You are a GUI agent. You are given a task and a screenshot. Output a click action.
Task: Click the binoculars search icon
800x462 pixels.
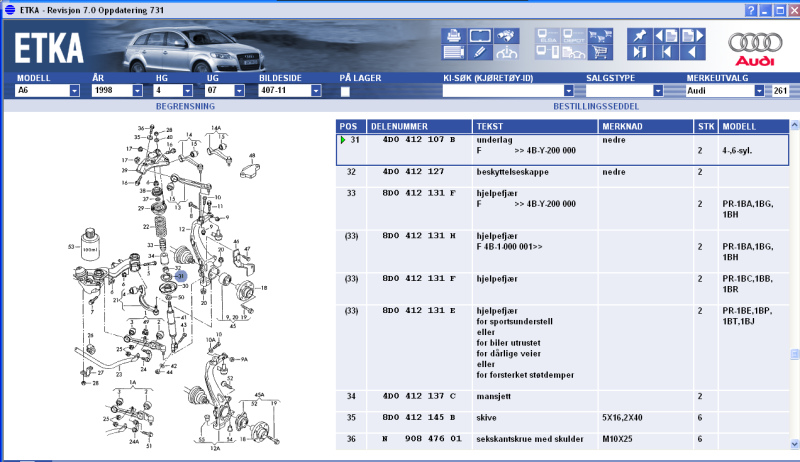508,36
